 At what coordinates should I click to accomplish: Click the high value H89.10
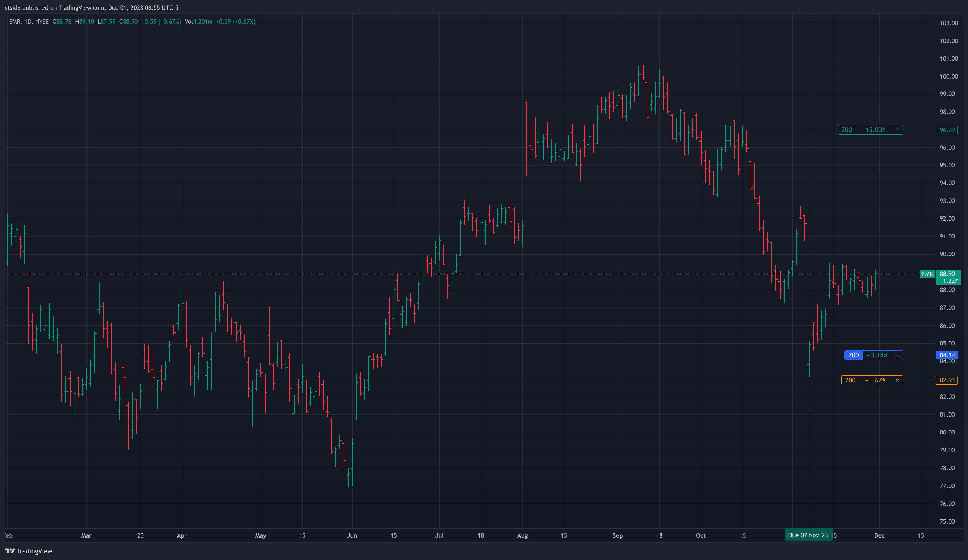(84, 22)
